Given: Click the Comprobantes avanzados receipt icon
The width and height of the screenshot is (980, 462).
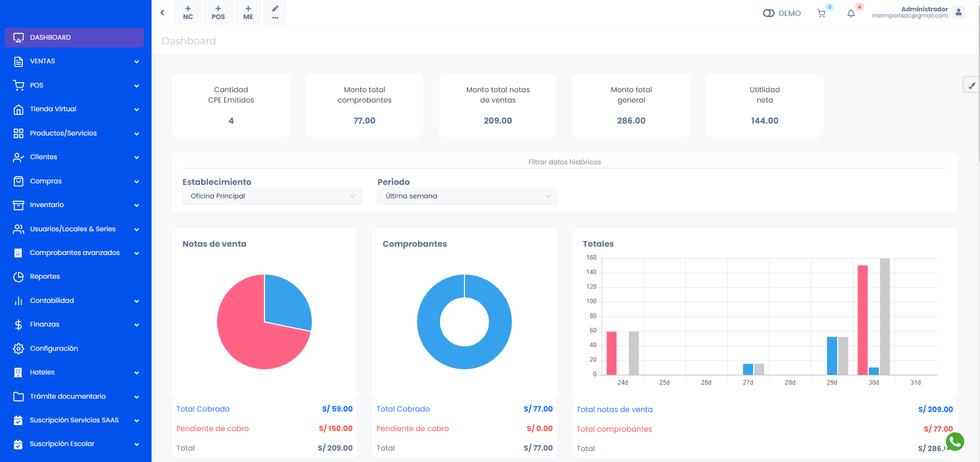Looking at the screenshot, I should [19, 253].
